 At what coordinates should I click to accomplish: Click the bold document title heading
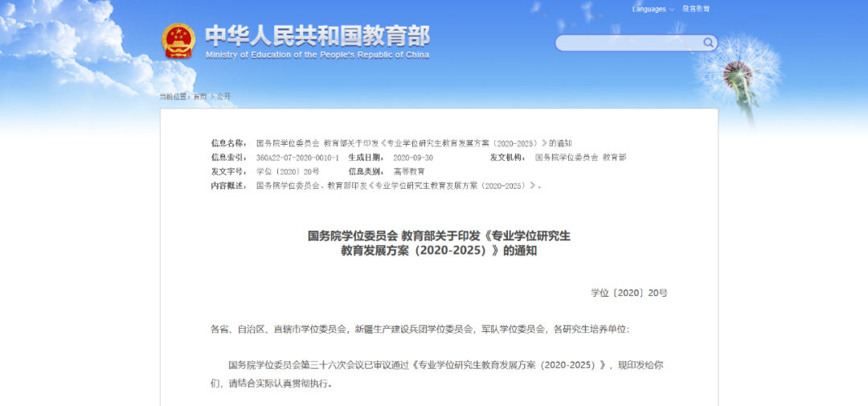[x=439, y=243]
